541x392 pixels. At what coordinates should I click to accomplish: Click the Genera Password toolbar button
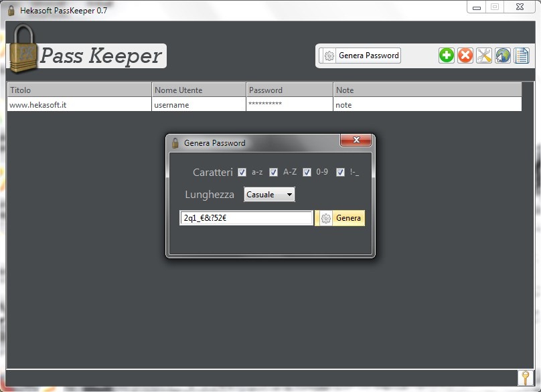[360, 56]
